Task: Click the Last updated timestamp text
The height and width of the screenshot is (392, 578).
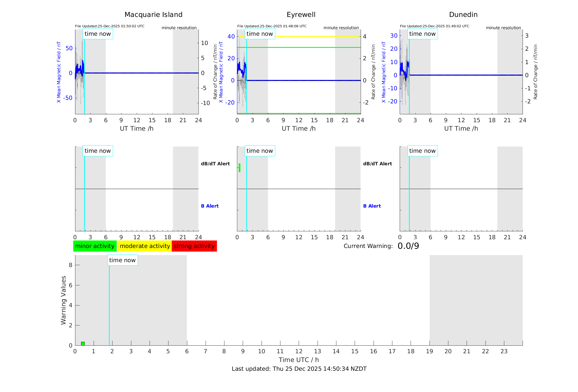Action: pos(299,369)
